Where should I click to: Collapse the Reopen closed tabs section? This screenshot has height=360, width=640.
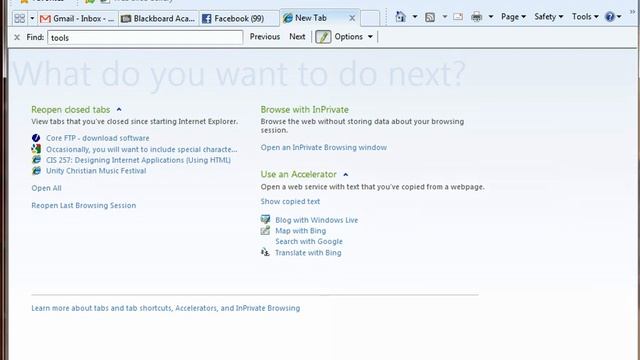(119, 109)
